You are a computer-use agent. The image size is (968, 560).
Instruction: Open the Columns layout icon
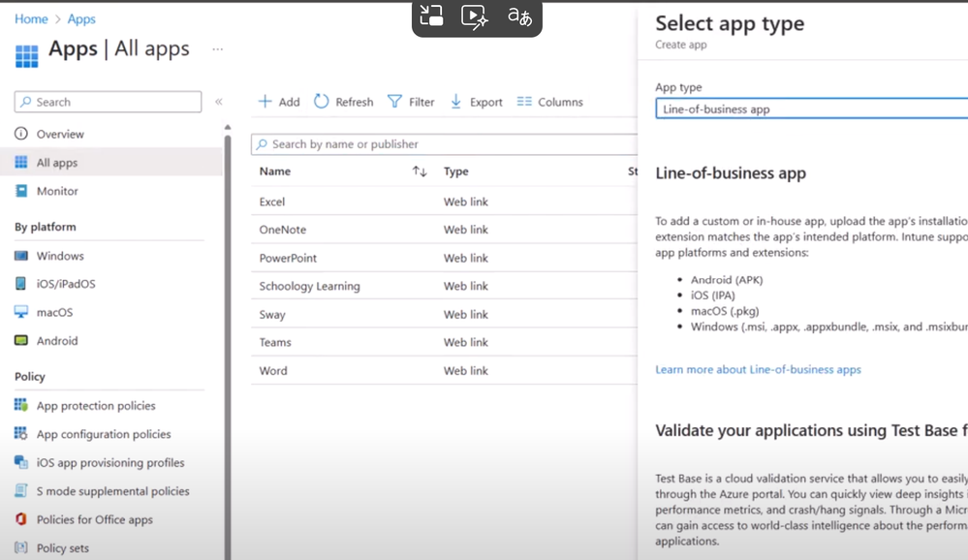click(524, 102)
